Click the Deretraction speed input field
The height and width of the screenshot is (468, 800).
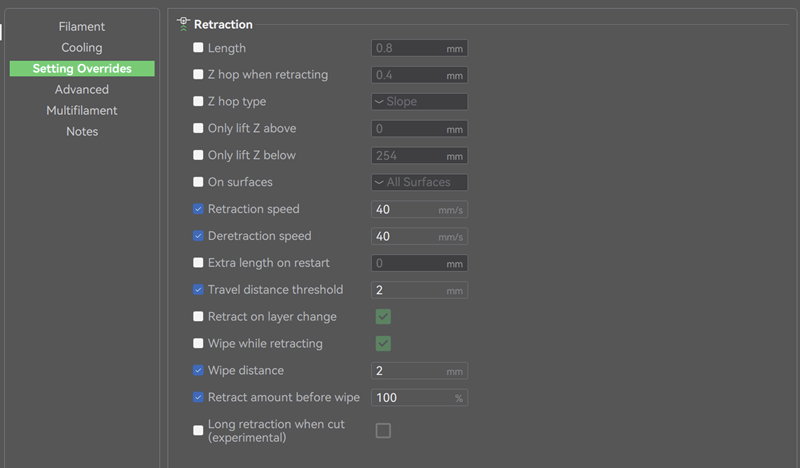tap(419, 236)
